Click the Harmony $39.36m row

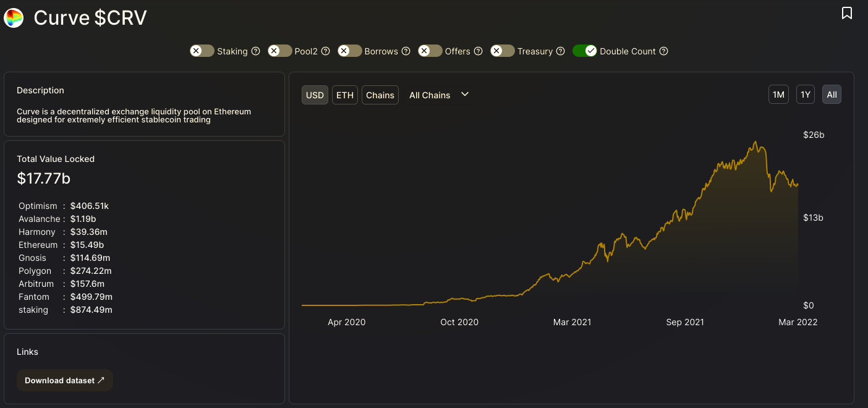pos(63,232)
